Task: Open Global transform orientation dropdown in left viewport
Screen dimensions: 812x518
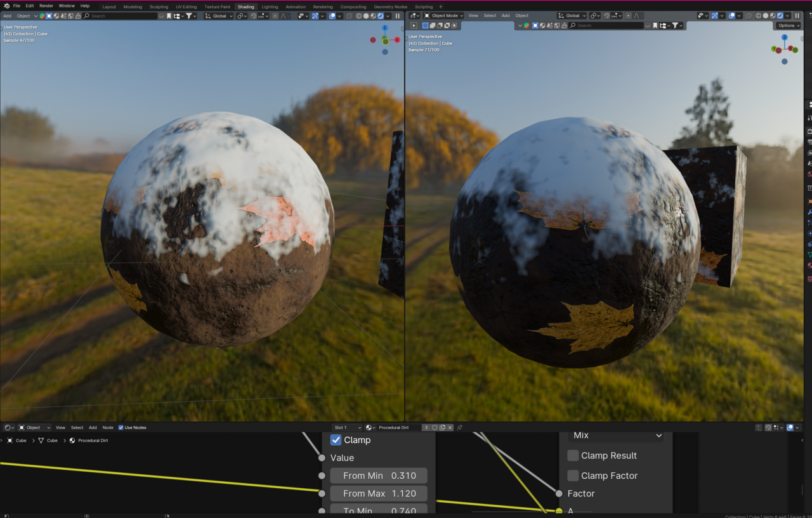Action: pos(219,16)
